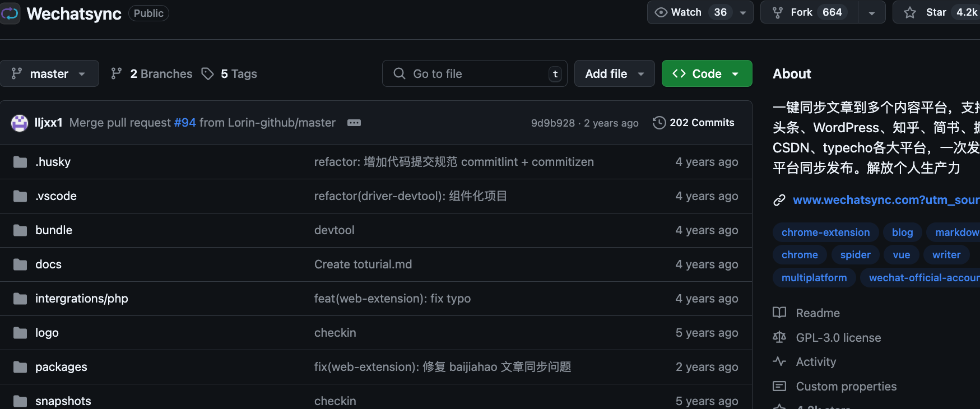Click the Activity pulse icon

click(x=779, y=361)
